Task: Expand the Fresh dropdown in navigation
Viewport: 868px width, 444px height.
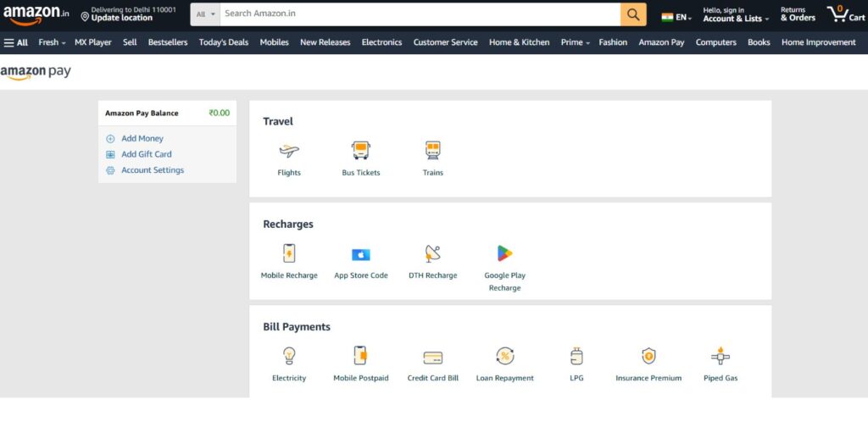Action: (52, 42)
